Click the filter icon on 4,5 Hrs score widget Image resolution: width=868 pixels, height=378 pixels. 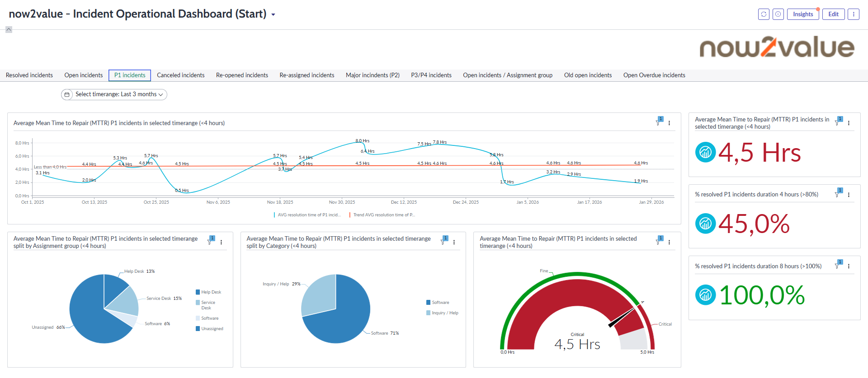[x=839, y=121]
